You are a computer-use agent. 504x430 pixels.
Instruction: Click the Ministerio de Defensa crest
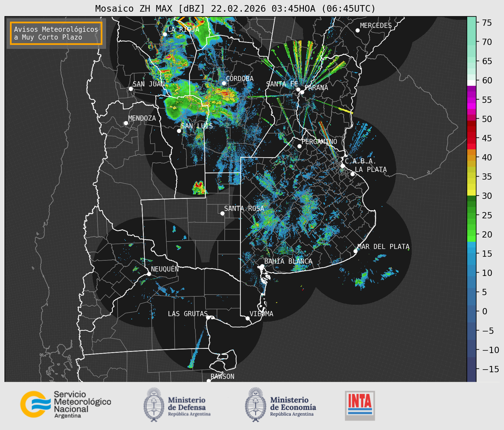coord(154,405)
